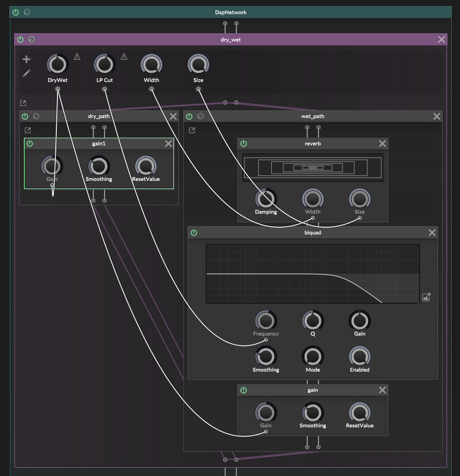Image resolution: width=460 pixels, height=476 pixels.
Task: Toggle power button of reverb node
Action: 243,144
